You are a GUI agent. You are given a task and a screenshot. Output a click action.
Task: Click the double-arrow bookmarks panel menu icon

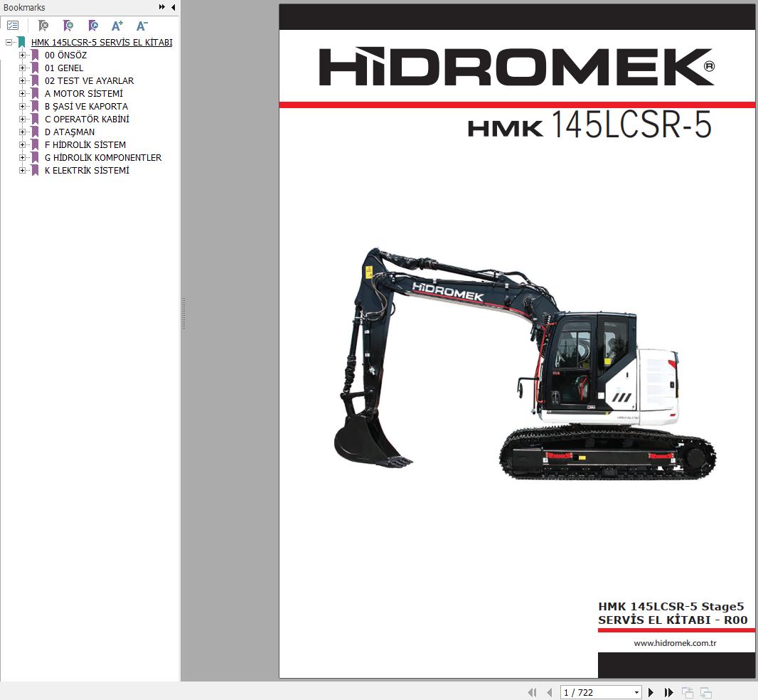pos(162,7)
